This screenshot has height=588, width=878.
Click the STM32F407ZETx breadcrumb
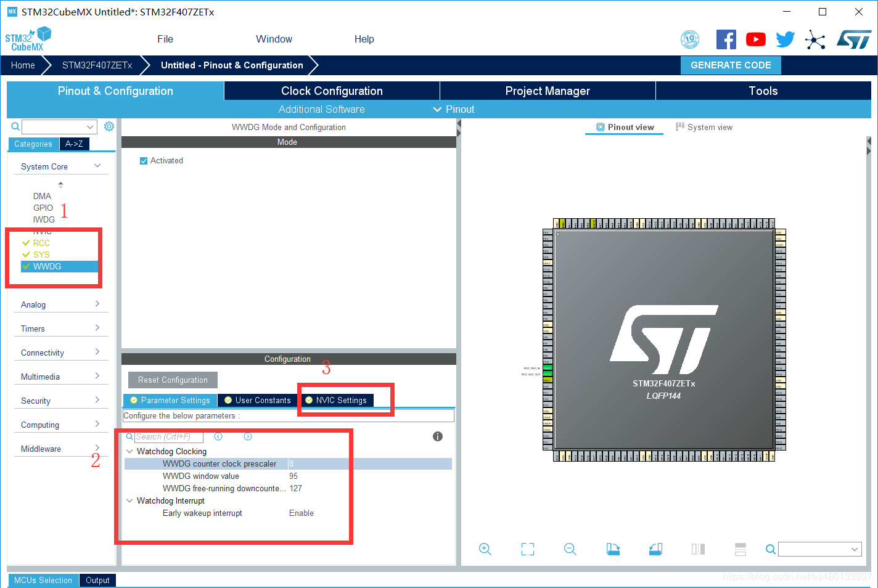click(x=97, y=65)
